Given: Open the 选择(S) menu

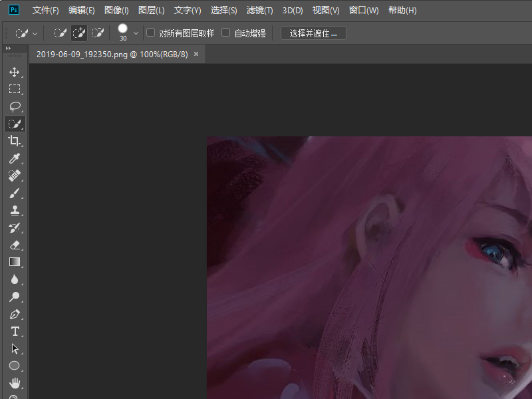Looking at the screenshot, I should tap(223, 10).
